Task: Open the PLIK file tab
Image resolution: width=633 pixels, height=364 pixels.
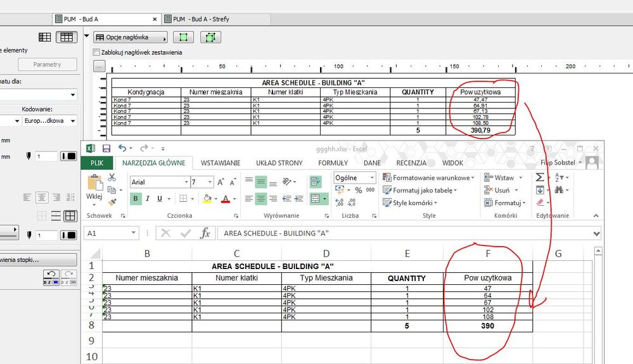Action: point(97,163)
